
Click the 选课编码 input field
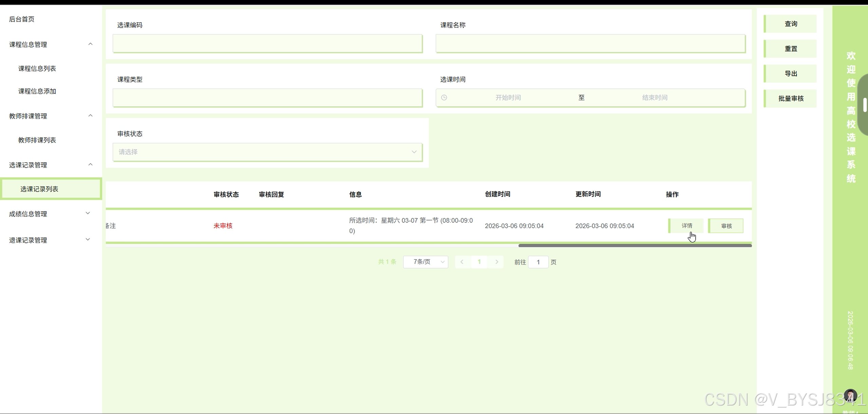(267, 43)
